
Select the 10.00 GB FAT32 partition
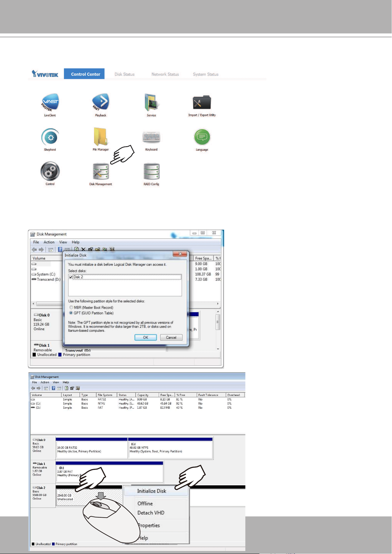(x=92, y=448)
